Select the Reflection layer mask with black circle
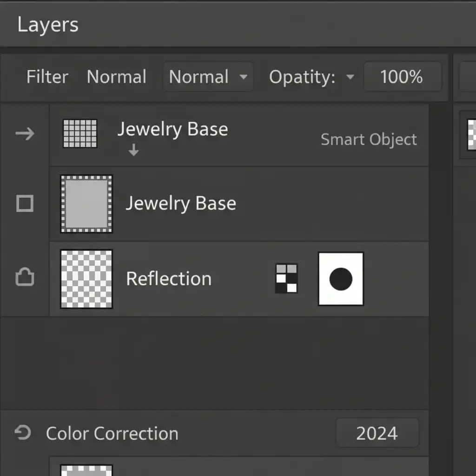 [x=341, y=279]
